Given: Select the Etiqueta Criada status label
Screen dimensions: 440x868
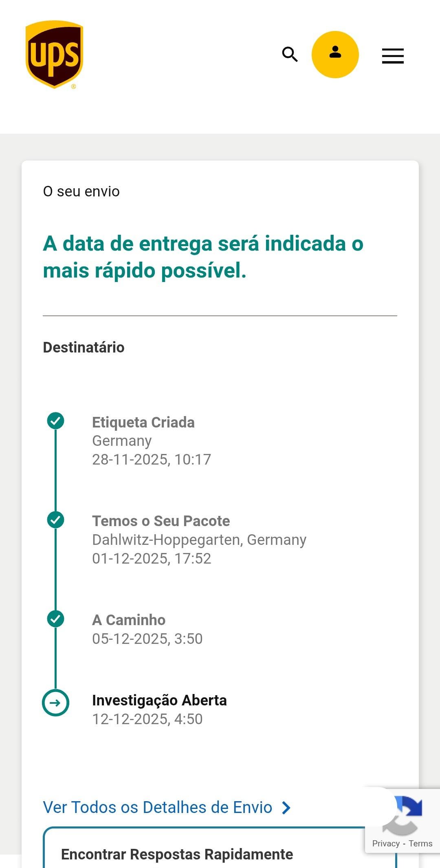Looking at the screenshot, I should pyautogui.click(x=143, y=423).
